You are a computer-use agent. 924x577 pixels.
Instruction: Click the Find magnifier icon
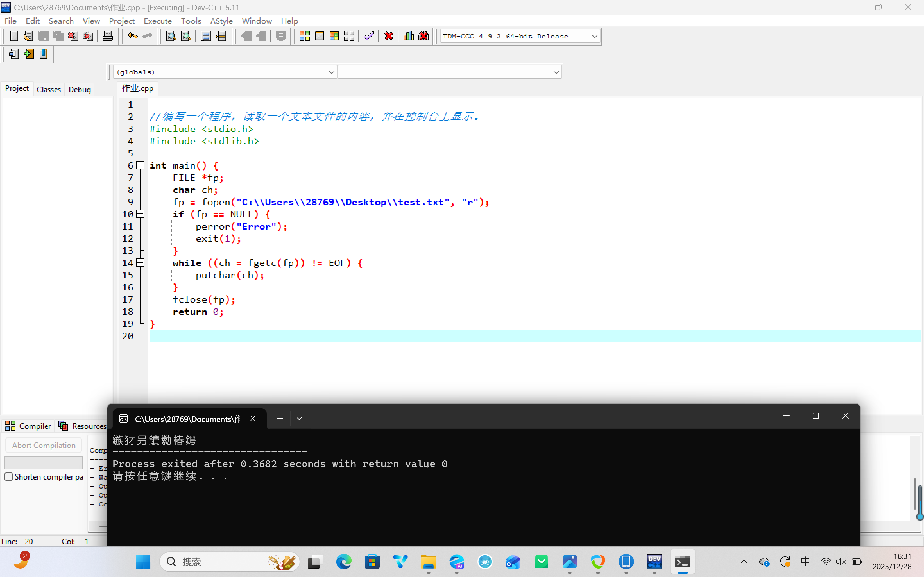pos(171,36)
